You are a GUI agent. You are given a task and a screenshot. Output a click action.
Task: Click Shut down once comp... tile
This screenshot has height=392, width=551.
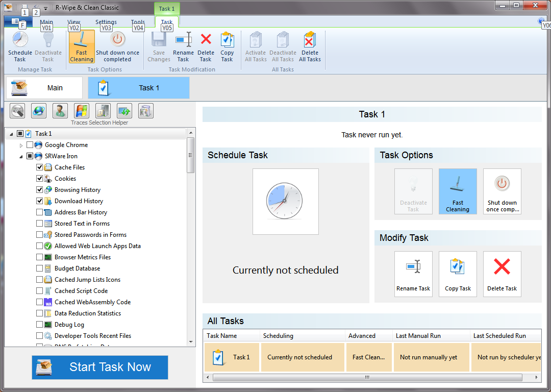pos(502,191)
